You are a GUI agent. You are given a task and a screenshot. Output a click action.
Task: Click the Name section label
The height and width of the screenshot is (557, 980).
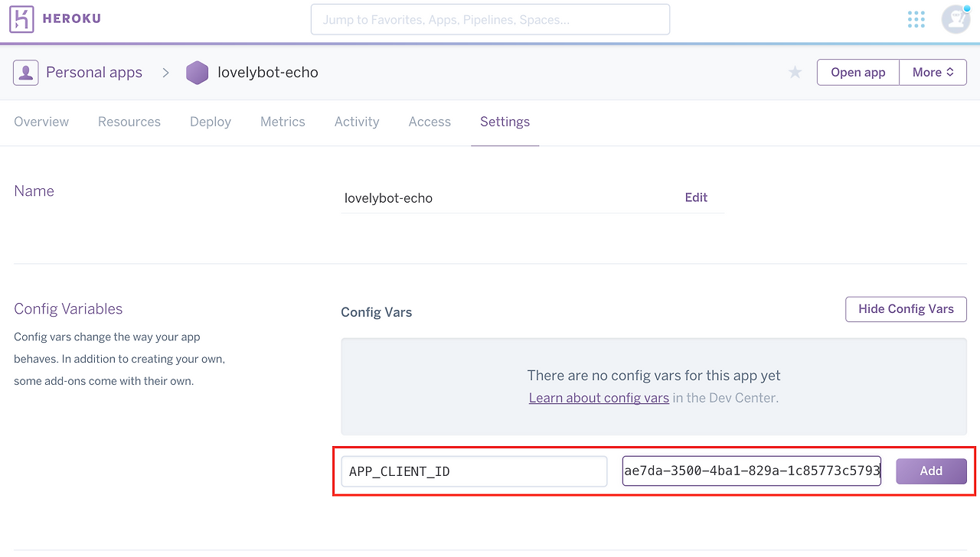[x=34, y=191]
